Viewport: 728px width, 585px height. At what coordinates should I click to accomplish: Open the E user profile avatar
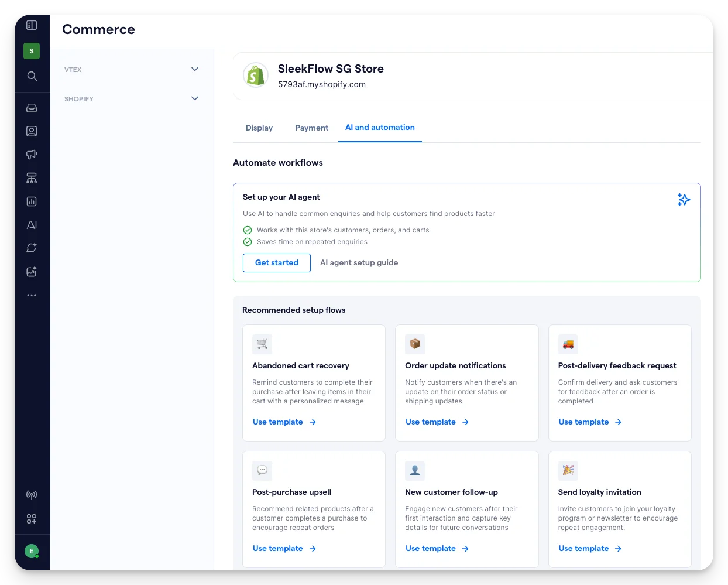[x=32, y=551]
